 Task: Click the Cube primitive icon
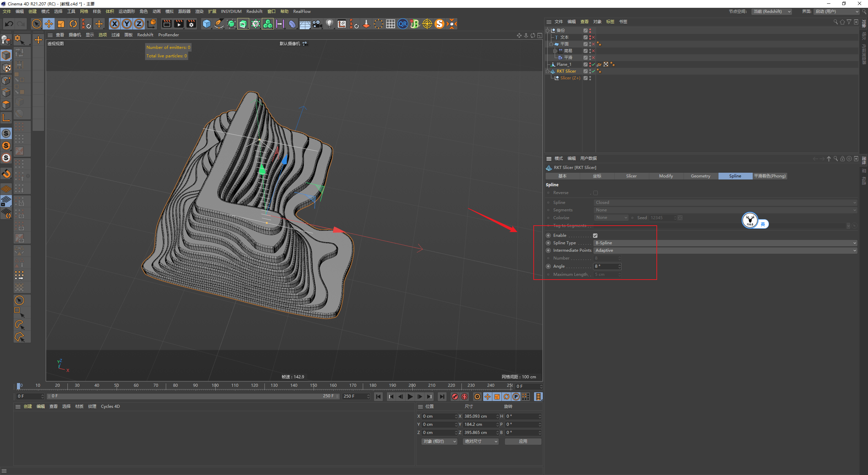tap(206, 24)
